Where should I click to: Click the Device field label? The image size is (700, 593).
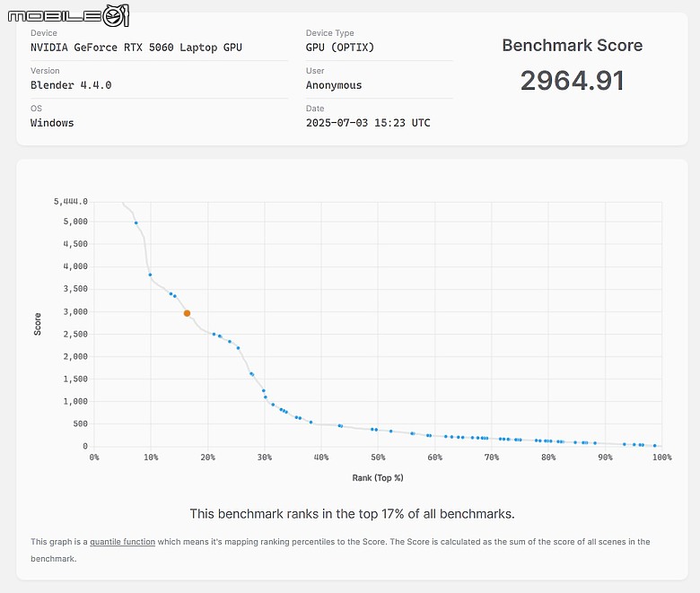click(44, 33)
